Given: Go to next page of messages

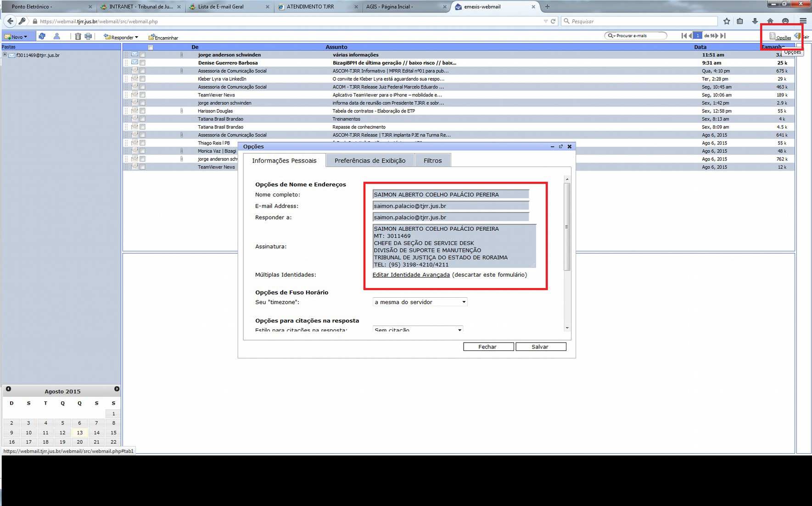Looking at the screenshot, I should click(717, 36).
